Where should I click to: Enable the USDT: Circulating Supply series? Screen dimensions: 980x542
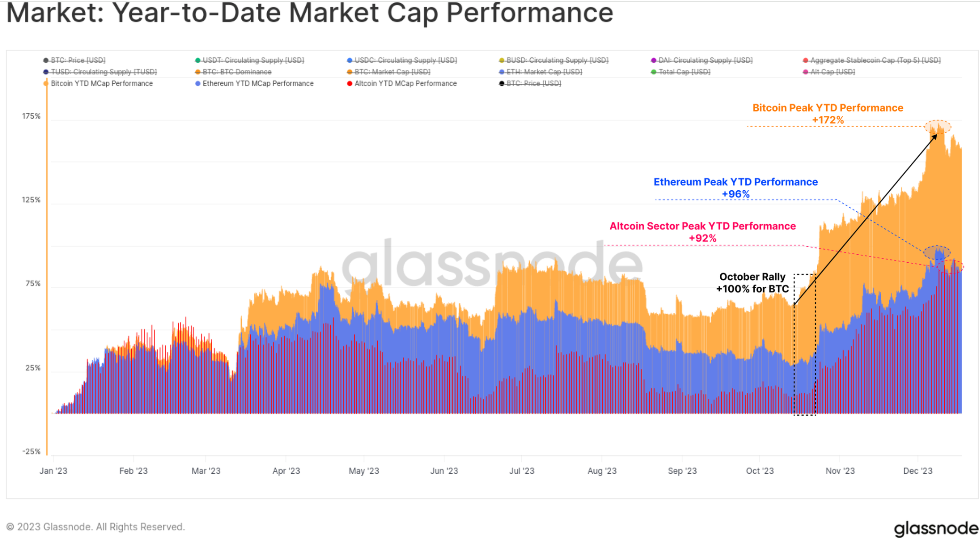(253, 60)
